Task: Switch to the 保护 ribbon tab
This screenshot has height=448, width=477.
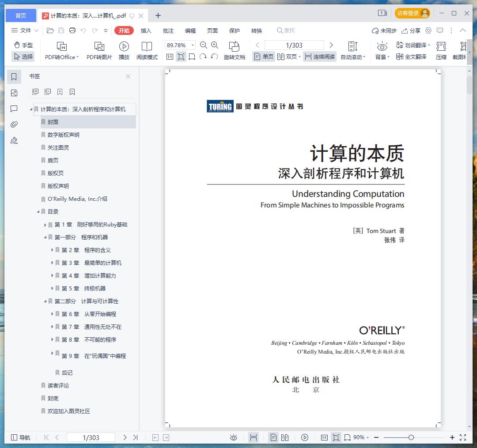Action: coord(235,31)
